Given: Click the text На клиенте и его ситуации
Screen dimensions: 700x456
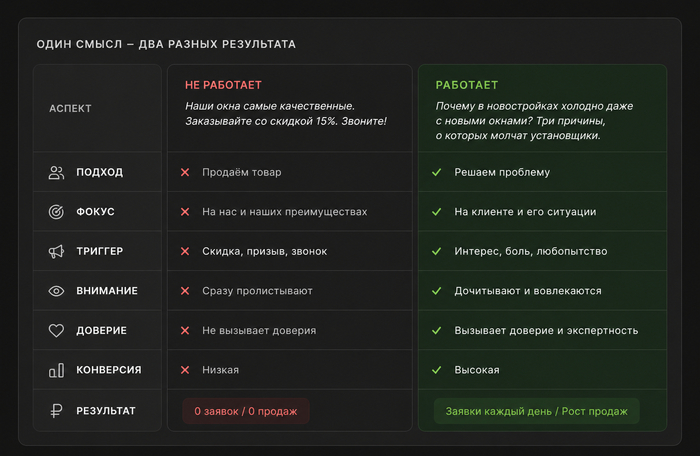Looking at the screenshot, I should click(x=525, y=212).
